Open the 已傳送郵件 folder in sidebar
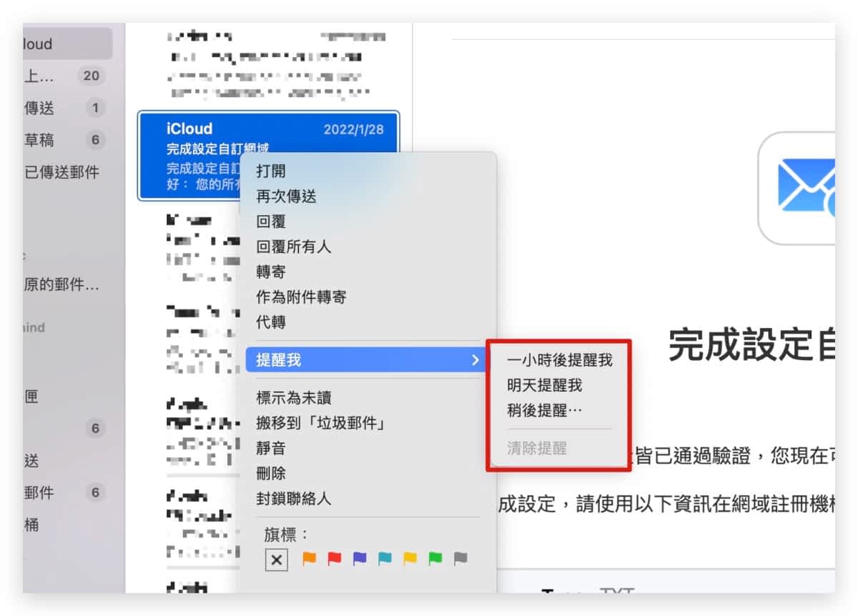 click(x=62, y=172)
